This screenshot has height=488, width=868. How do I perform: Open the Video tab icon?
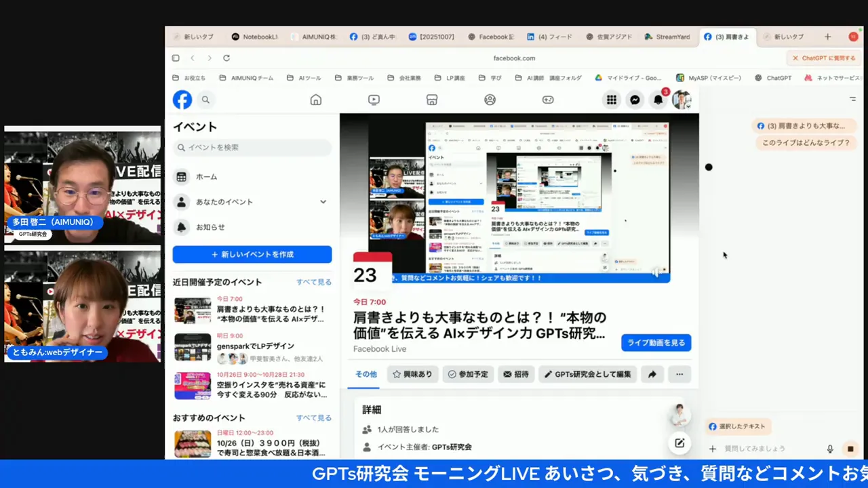(374, 100)
